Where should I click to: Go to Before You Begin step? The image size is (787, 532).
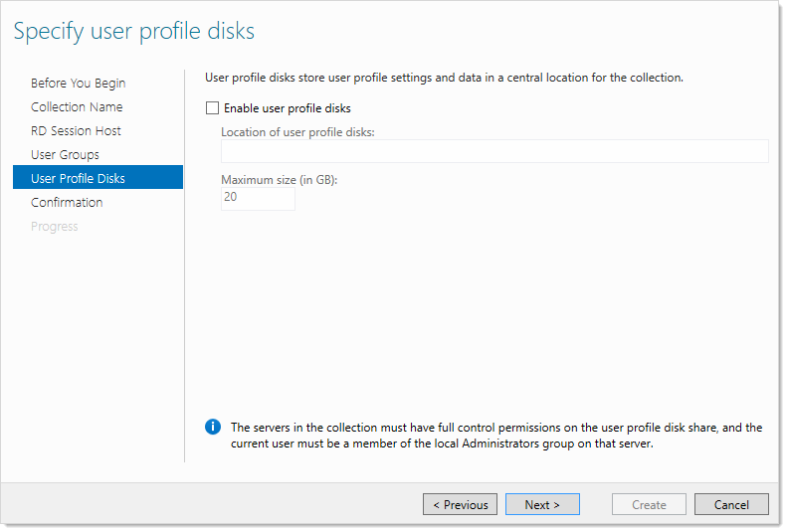tap(78, 84)
